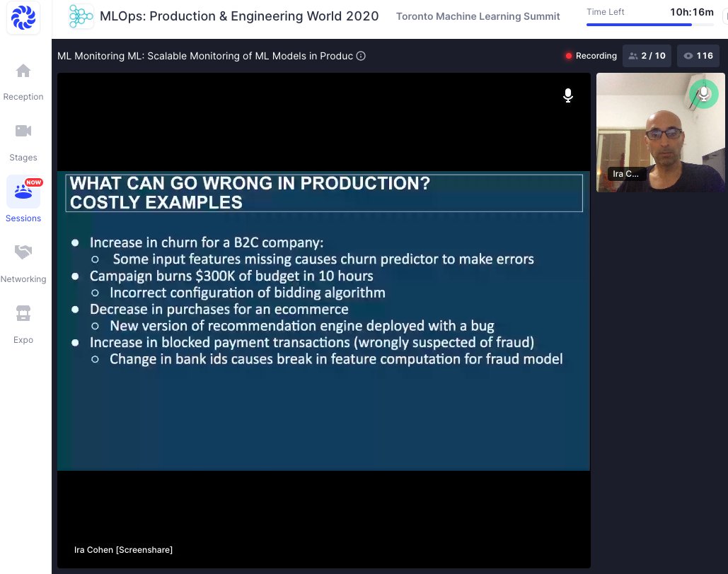Image resolution: width=728 pixels, height=574 pixels.
Task: Click Some input features missing line
Action: 323,259
